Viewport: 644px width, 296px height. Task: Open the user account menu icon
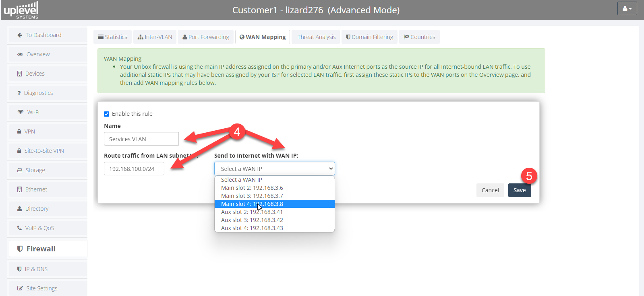pos(627,8)
